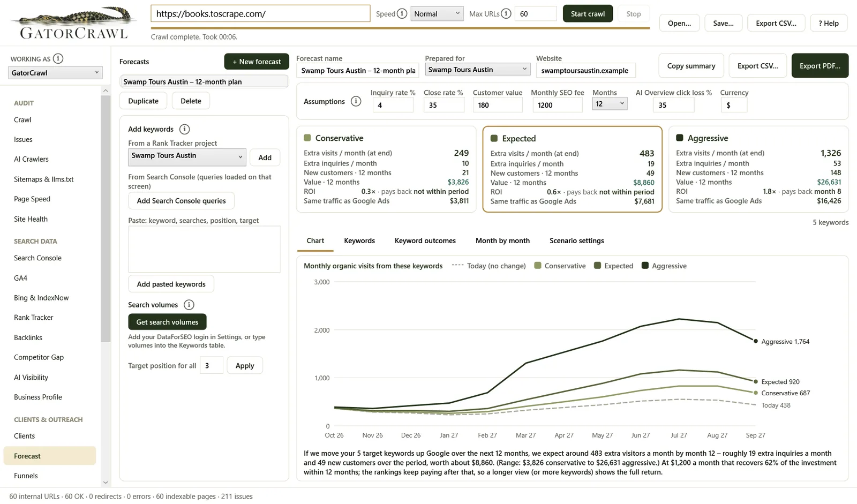This screenshot has height=504, width=857.
Task: Open the Months dropdown
Action: coord(610,104)
